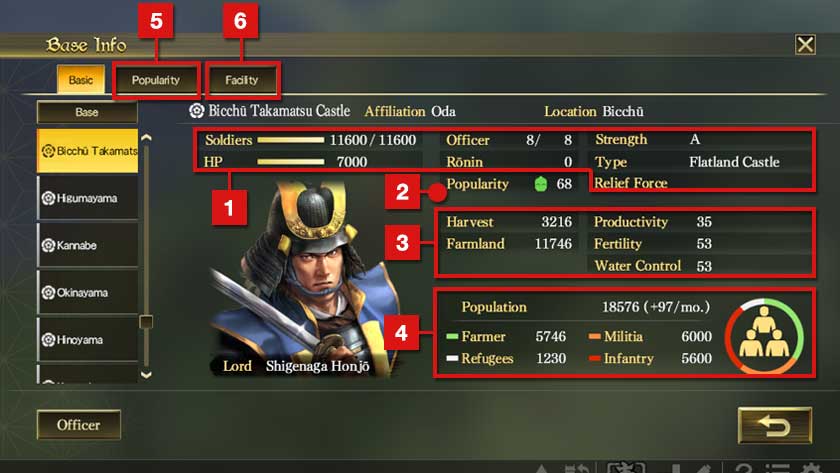840x473 pixels.
Task: Open the Base category selector button
Action: [87, 112]
